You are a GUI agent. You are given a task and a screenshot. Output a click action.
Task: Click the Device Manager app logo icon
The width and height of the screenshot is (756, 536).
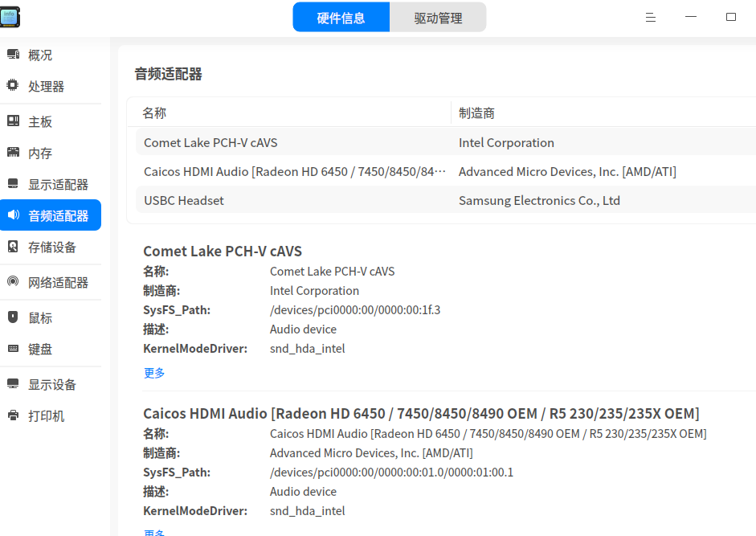[x=9, y=17]
